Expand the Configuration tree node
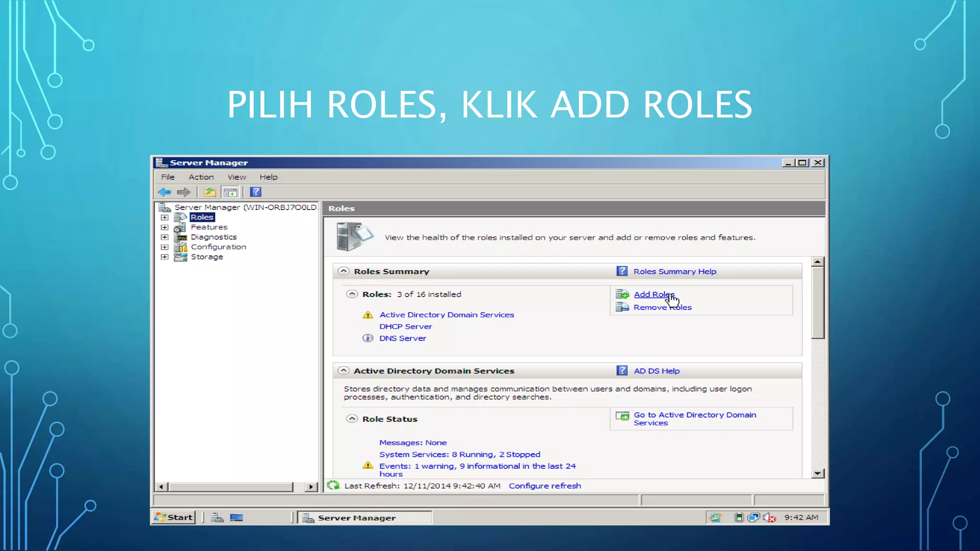Image resolution: width=980 pixels, height=551 pixels. pyautogui.click(x=165, y=247)
